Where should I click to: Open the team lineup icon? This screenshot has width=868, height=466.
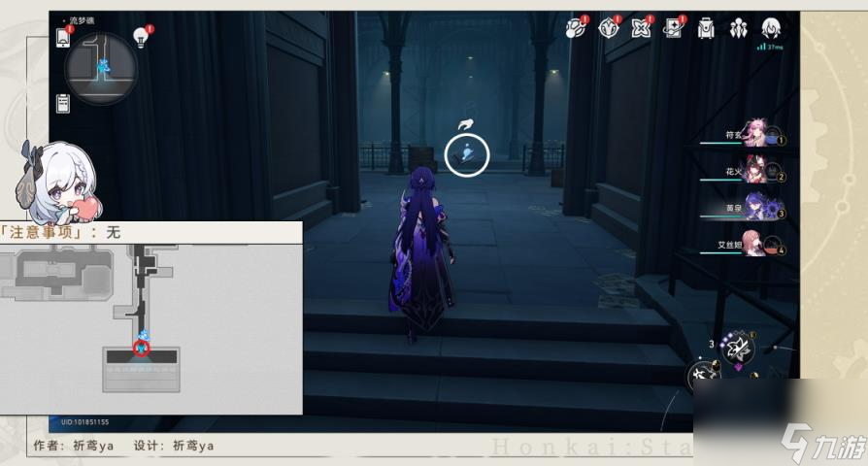(x=739, y=28)
